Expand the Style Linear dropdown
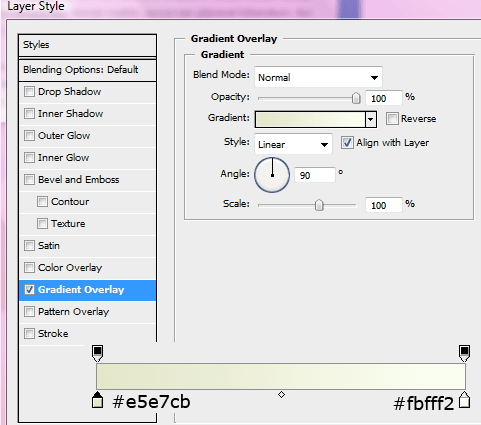481x425 pixels. coord(293,144)
